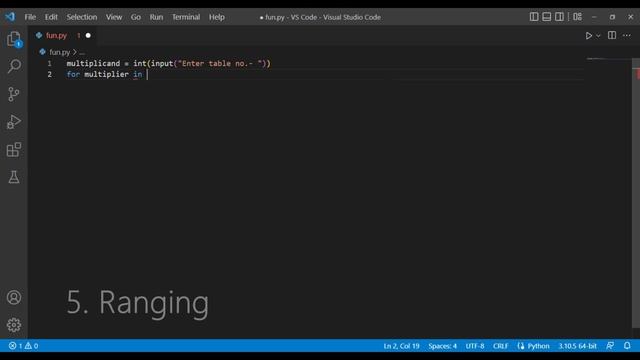This screenshot has height=360, width=640.
Task: Minimize the VS Code window
Action: 594,17
